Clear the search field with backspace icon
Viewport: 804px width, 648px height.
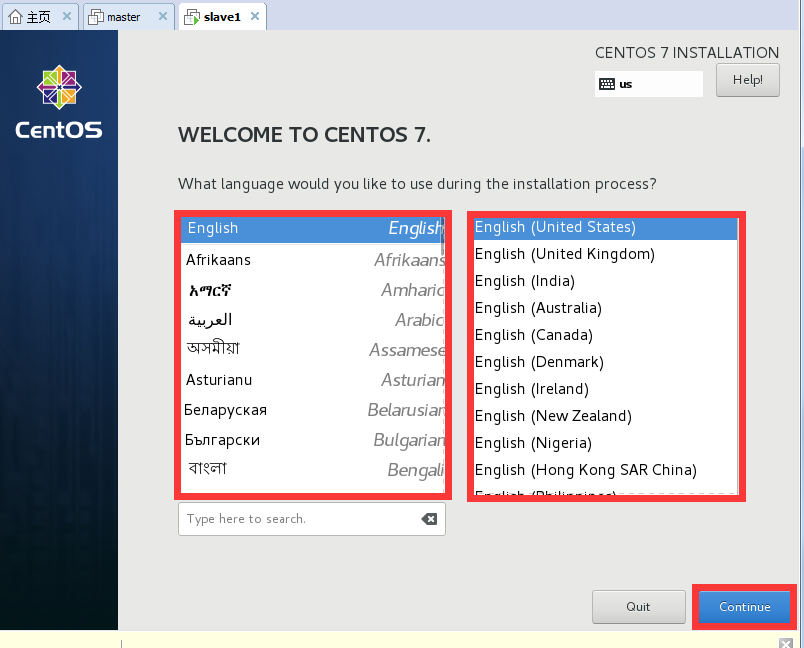(429, 519)
